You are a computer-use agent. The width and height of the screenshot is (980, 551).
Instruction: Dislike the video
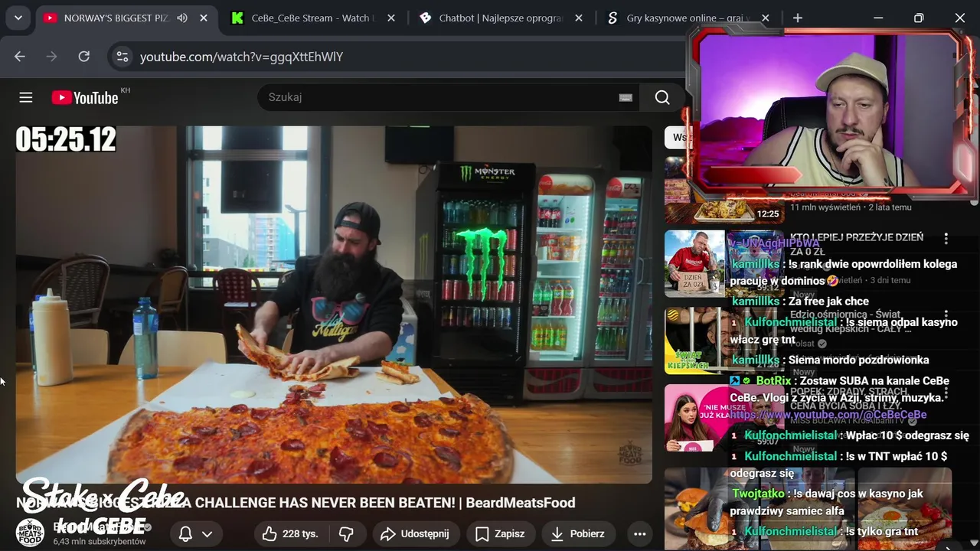(347, 533)
